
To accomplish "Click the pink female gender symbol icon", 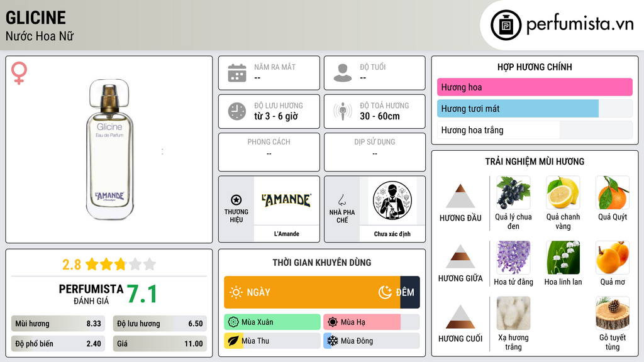I will pos(19,73).
